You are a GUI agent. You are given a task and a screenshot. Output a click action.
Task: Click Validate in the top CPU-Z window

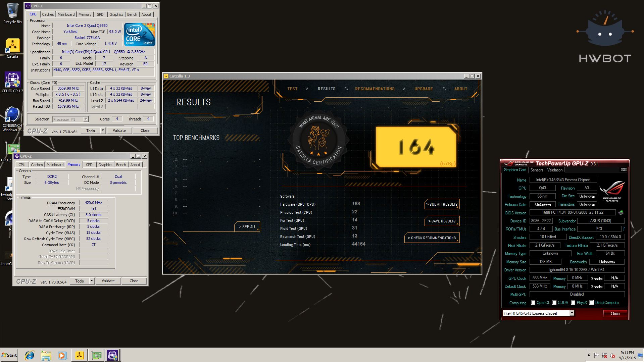(119, 131)
